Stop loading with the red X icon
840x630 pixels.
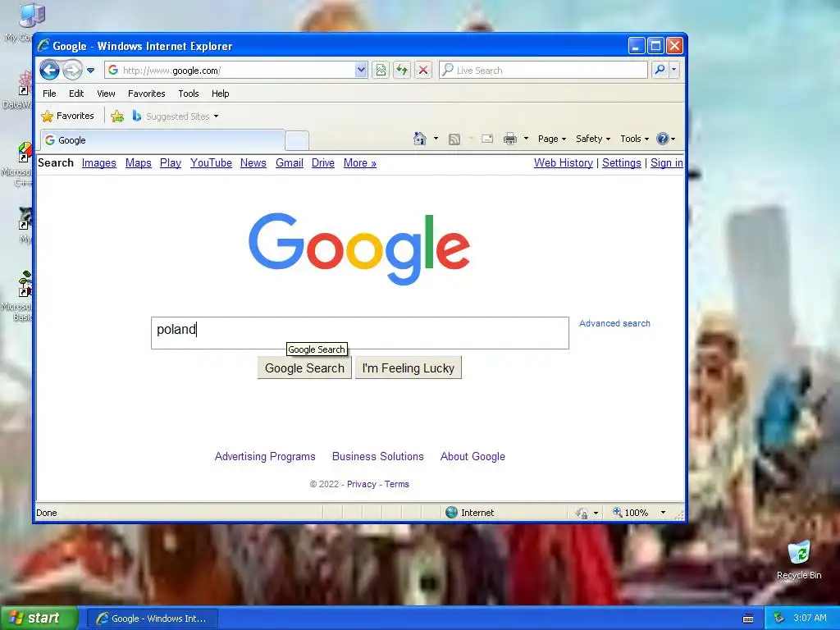pyautogui.click(x=423, y=71)
